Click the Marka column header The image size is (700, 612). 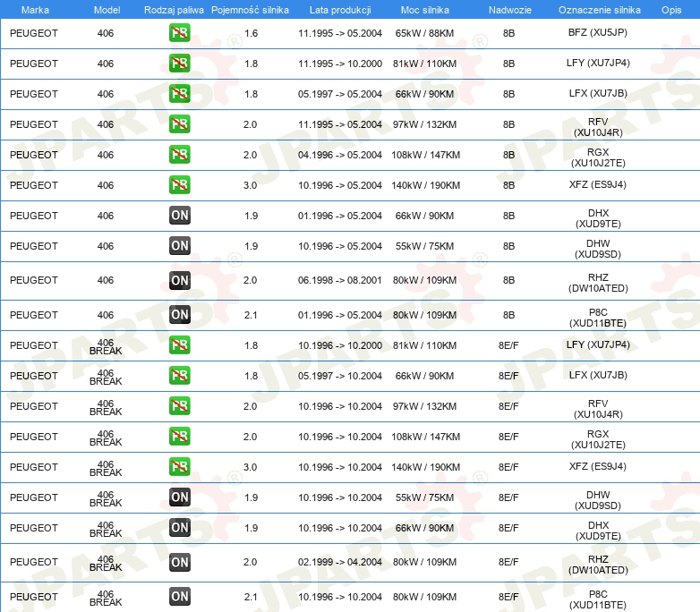pyautogui.click(x=35, y=10)
